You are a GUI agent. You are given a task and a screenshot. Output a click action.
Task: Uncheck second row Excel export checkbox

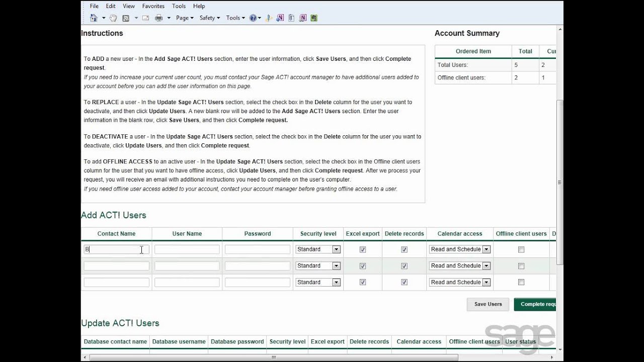[363, 266]
